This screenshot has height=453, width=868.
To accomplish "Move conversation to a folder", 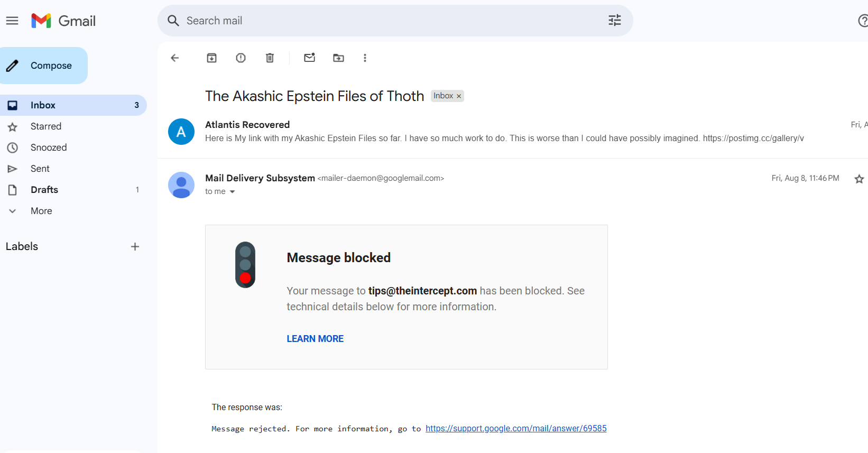I will [338, 58].
